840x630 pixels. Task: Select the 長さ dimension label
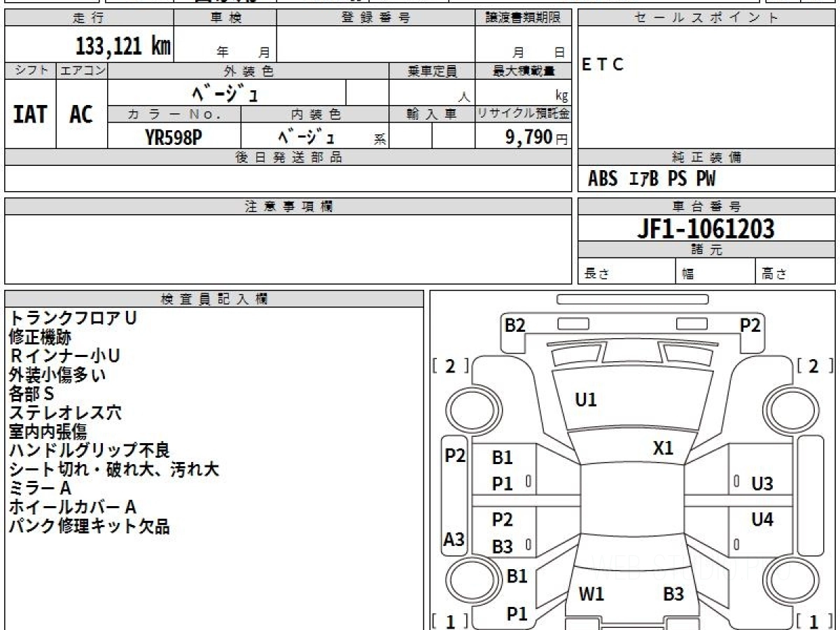click(596, 274)
